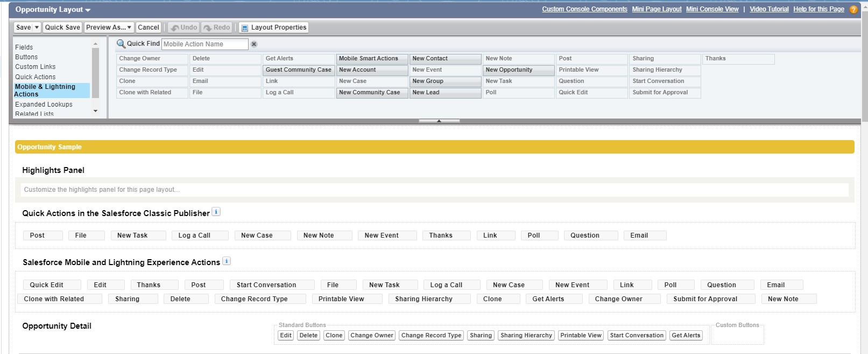Image resolution: width=868 pixels, height=354 pixels.
Task: Open the Video Tutorial link
Action: click(x=769, y=9)
